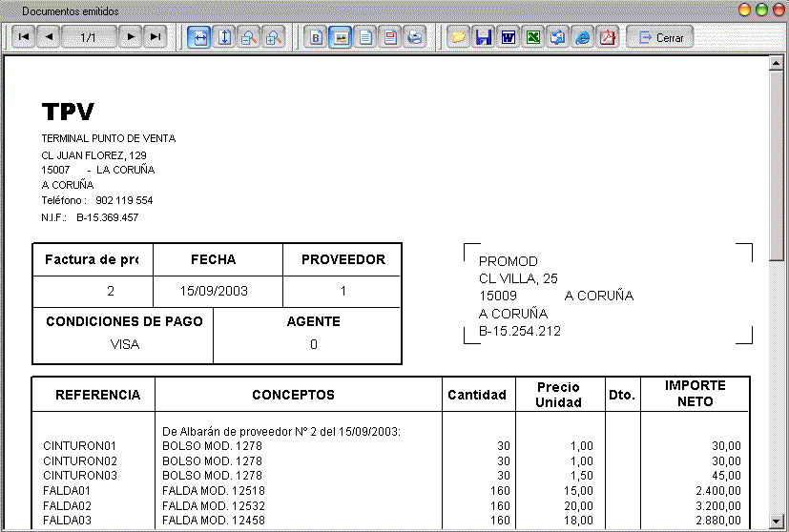Export the document as PDF
The image size is (789, 532).
click(607, 37)
